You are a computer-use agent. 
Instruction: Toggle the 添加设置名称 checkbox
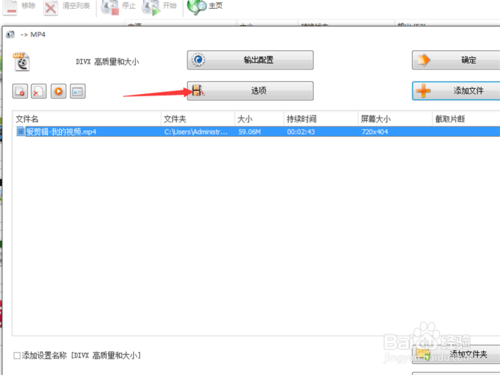(x=17, y=356)
